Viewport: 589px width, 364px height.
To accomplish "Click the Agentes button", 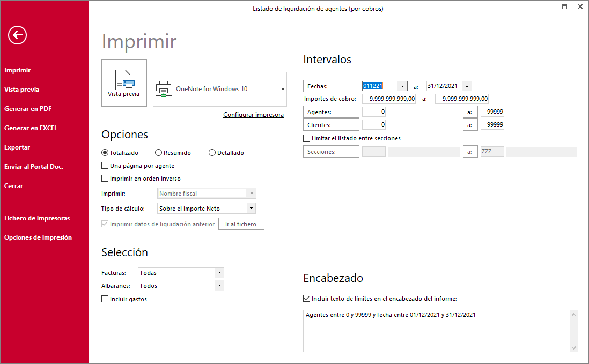I will (x=331, y=112).
